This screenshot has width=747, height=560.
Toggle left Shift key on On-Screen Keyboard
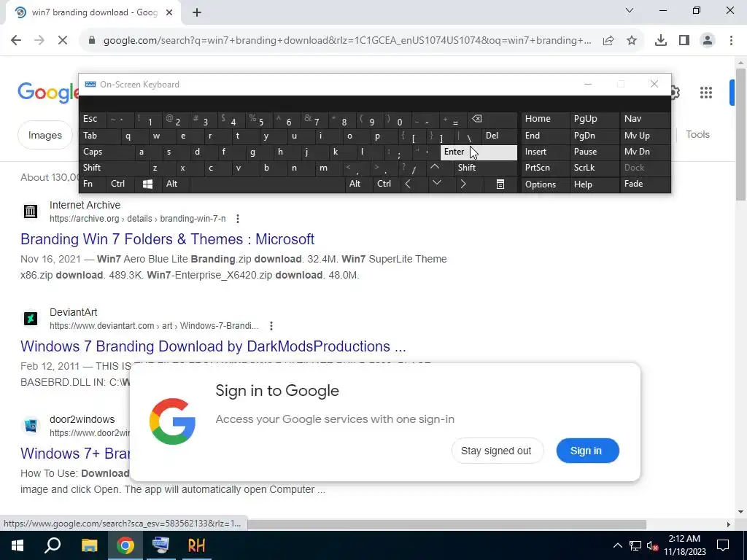coord(113,168)
